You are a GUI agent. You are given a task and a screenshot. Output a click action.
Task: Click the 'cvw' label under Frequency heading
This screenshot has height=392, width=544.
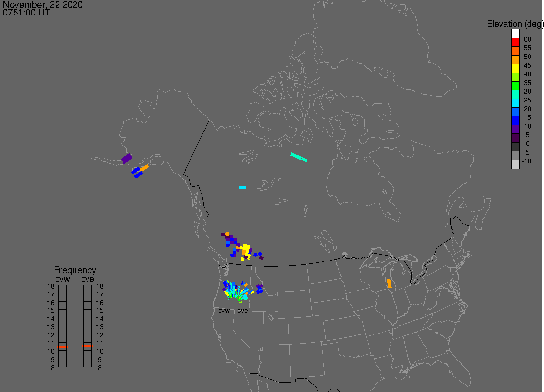(62, 279)
